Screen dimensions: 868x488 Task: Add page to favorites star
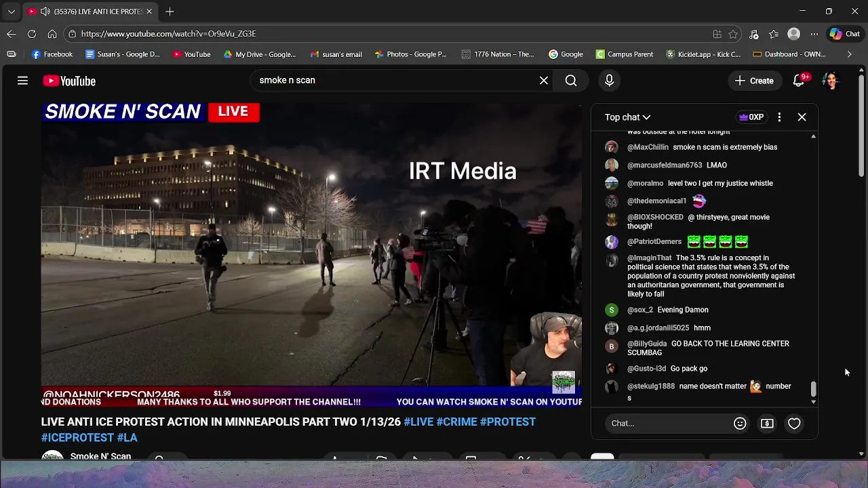click(x=733, y=34)
